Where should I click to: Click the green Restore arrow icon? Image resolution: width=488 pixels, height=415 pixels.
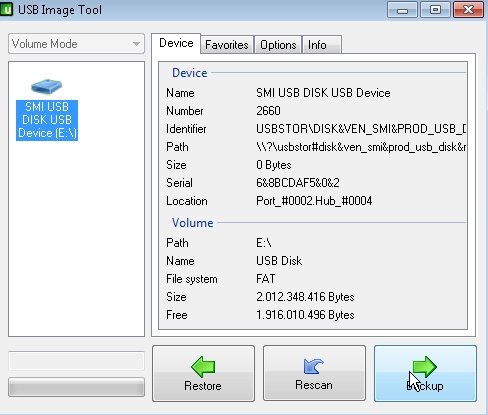tap(203, 367)
